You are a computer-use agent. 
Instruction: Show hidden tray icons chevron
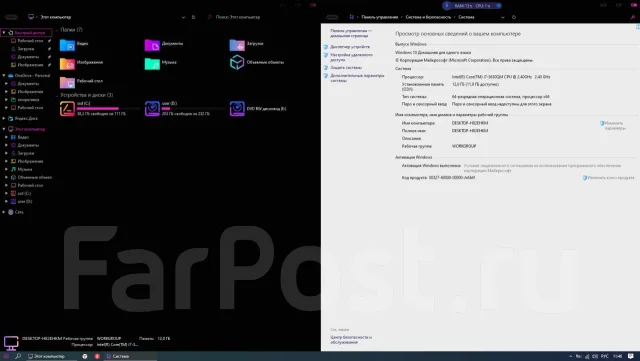(x=570, y=357)
